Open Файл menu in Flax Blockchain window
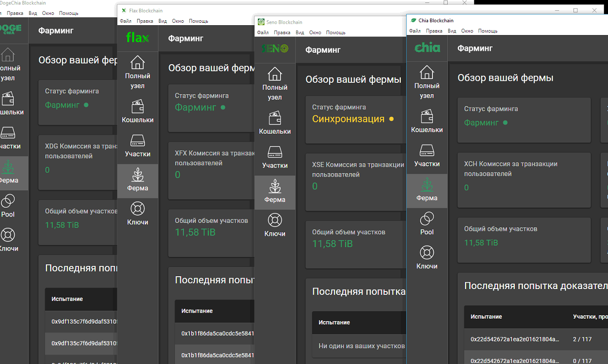 click(125, 21)
